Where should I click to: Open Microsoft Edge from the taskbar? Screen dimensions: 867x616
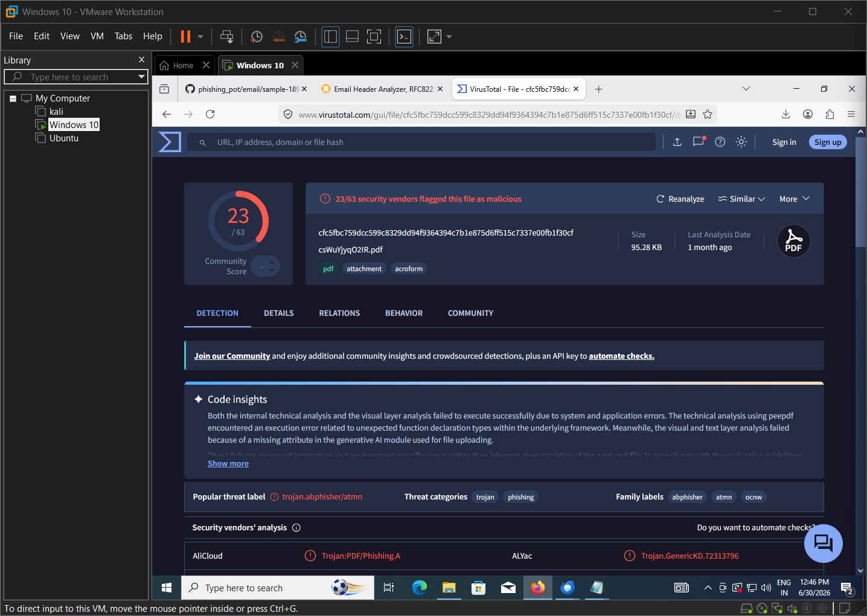420,588
